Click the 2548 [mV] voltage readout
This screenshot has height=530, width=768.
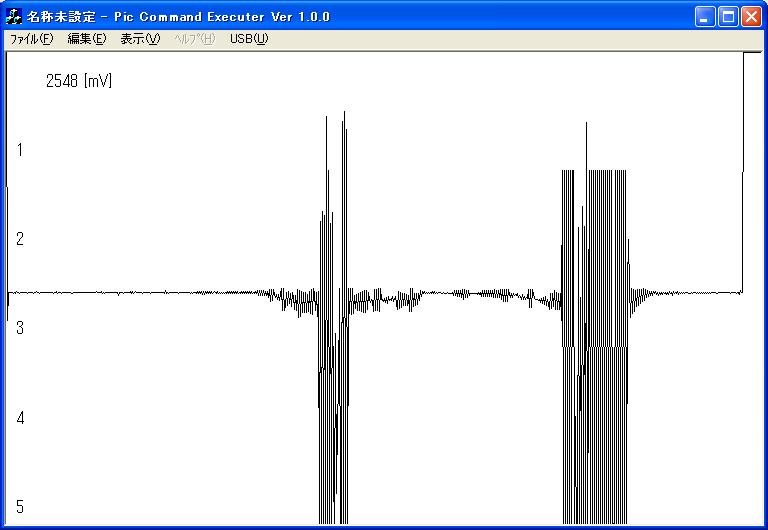[79, 81]
